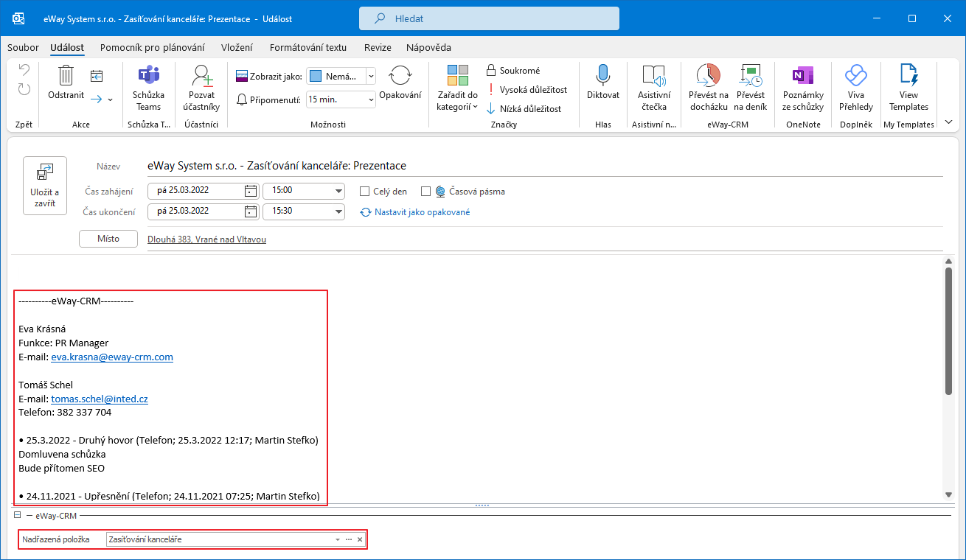
Task: Open Nadřazená položka ellipsis browse button
Action: [x=349, y=539]
